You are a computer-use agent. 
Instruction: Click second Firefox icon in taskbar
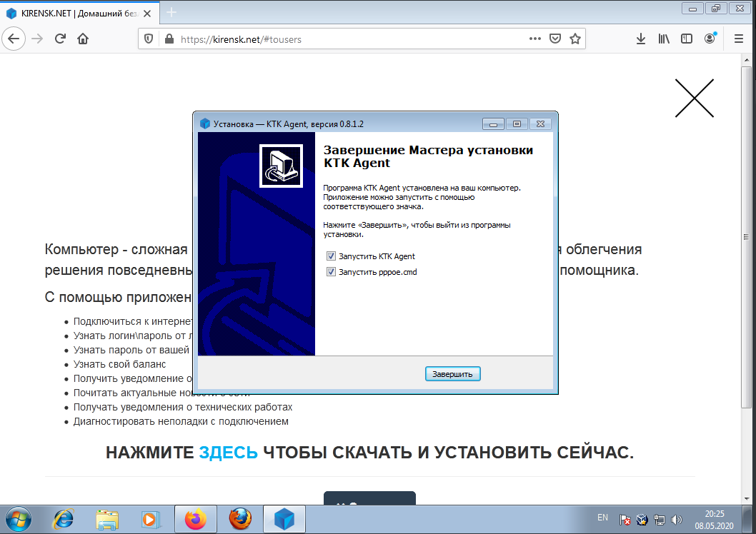(x=239, y=520)
